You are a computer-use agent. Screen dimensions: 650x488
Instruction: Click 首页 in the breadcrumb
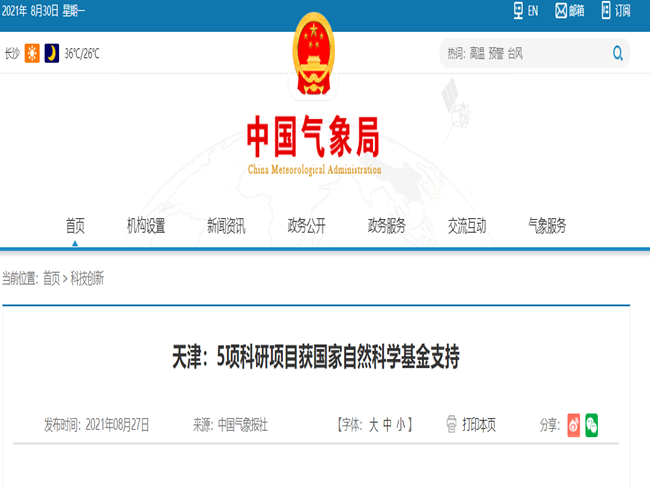[51, 278]
